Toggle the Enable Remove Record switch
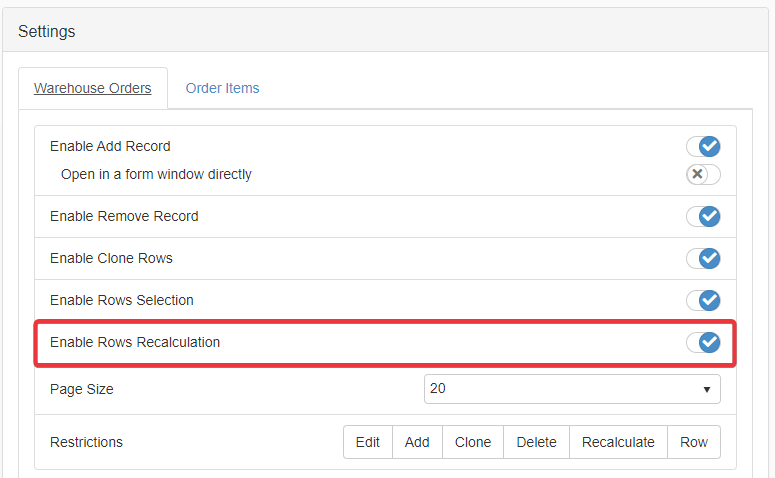The width and height of the screenshot is (775, 478). [x=703, y=217]
